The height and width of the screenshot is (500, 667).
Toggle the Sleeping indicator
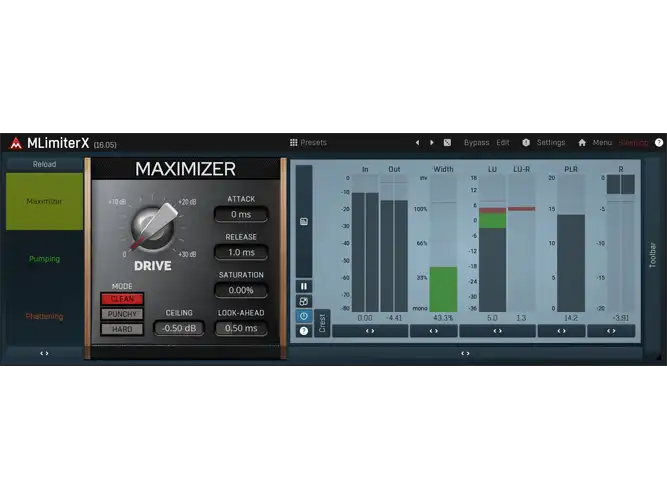633,143
